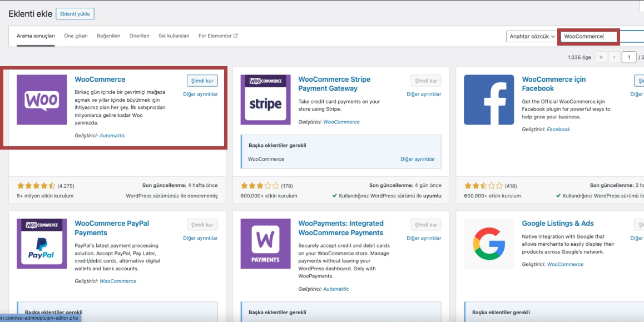Open Diğer ayrıntılar in Stripe's required plugins notice

pyautogui.click(x=418, y=159)
